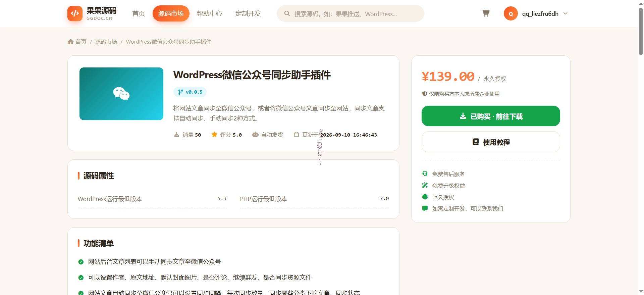Screen dimensions: 644x295
Task: Click the book icon on 使用教程 button
Action: tap(476, 142)
